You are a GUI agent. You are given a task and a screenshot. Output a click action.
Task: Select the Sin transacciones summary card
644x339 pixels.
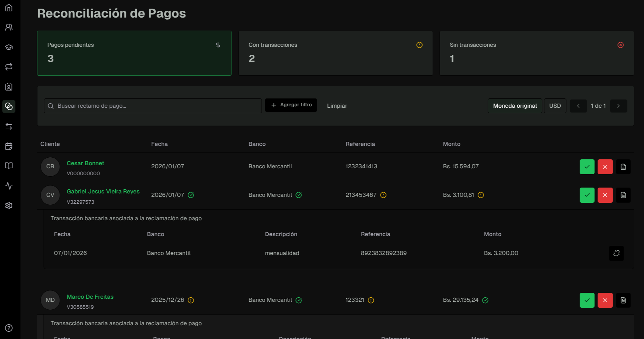(536, 53)
